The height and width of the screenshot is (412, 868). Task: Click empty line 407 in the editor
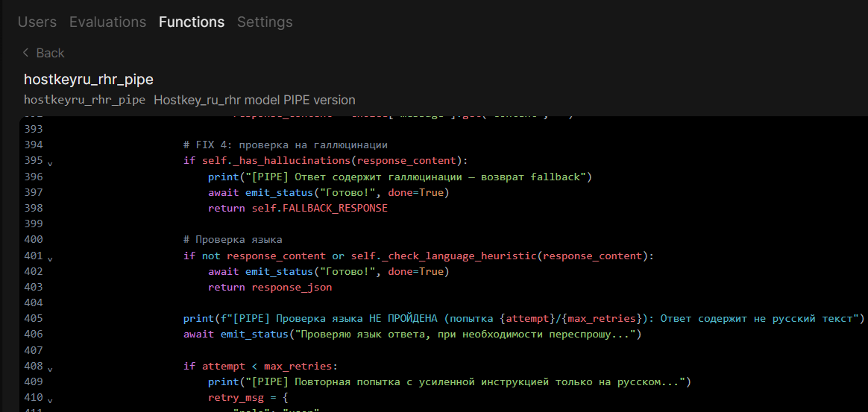(x=443, y=350)
